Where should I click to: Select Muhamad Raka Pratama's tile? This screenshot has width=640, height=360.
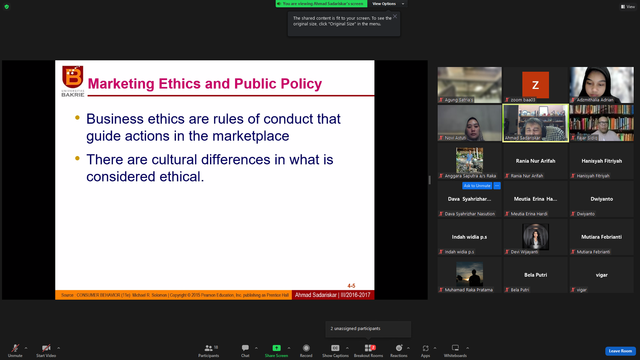pos(469,275)
